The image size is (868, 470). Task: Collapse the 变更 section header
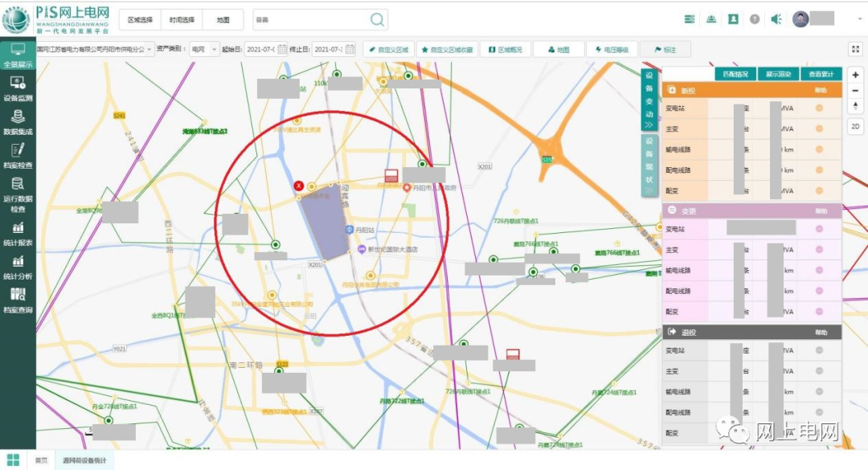751,211
